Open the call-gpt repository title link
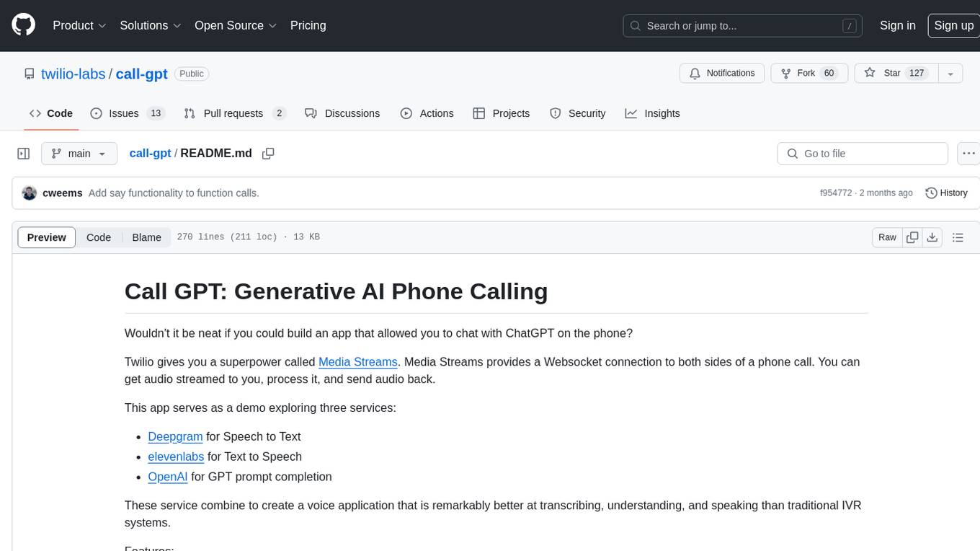 pos(141,74)
